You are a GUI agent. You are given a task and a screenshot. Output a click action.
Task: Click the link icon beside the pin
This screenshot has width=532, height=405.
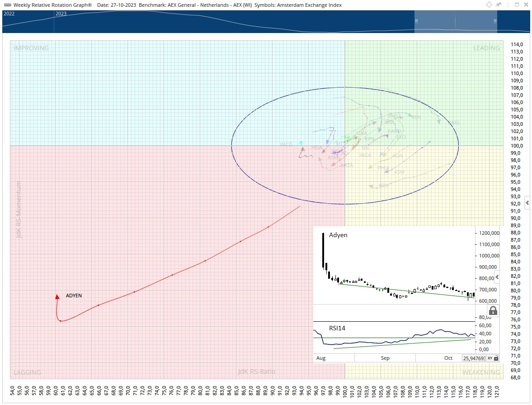508,5
